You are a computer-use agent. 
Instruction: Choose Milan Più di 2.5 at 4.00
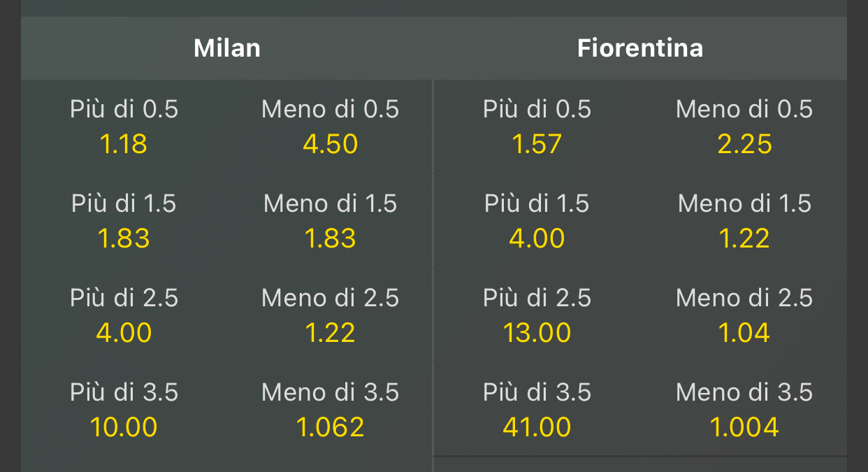click(x=124, y=315)
